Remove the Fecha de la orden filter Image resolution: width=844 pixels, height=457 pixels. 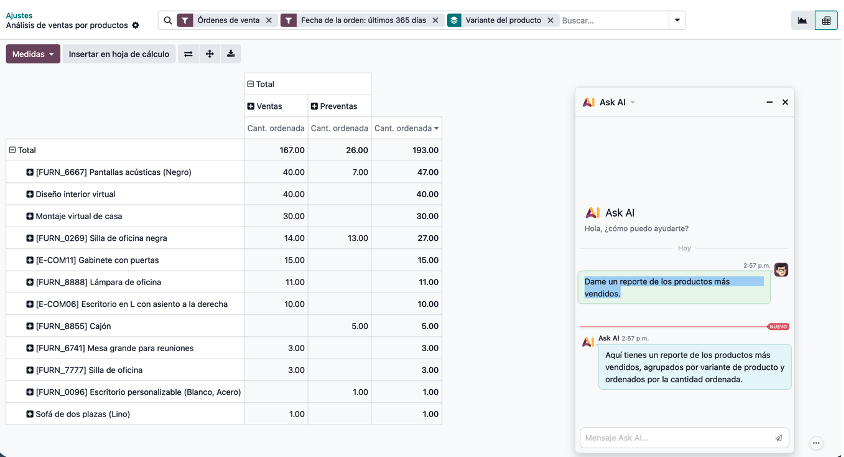click(436, 20)
